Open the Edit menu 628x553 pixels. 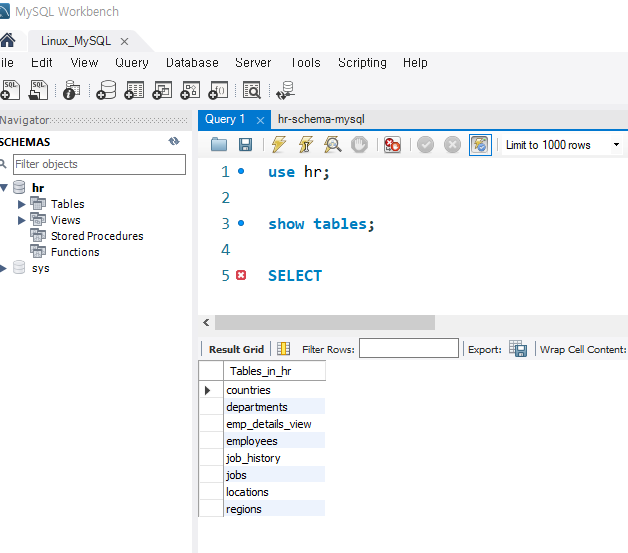coord(42,62)
